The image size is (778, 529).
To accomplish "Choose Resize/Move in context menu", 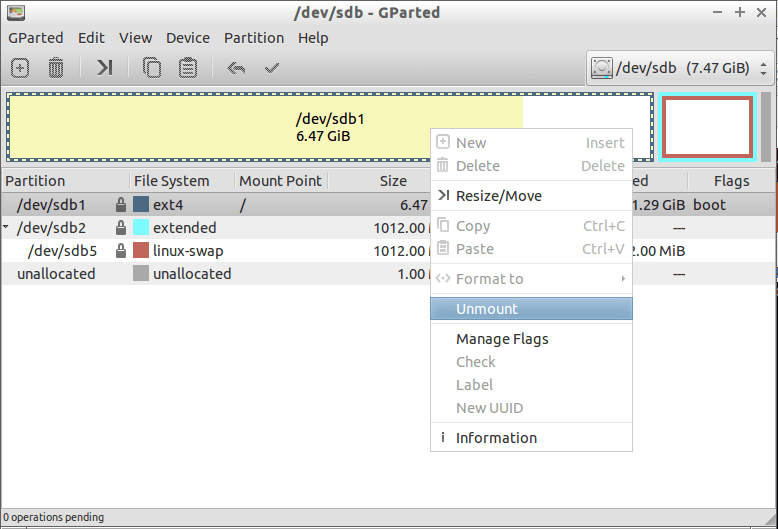I will 531,196.
